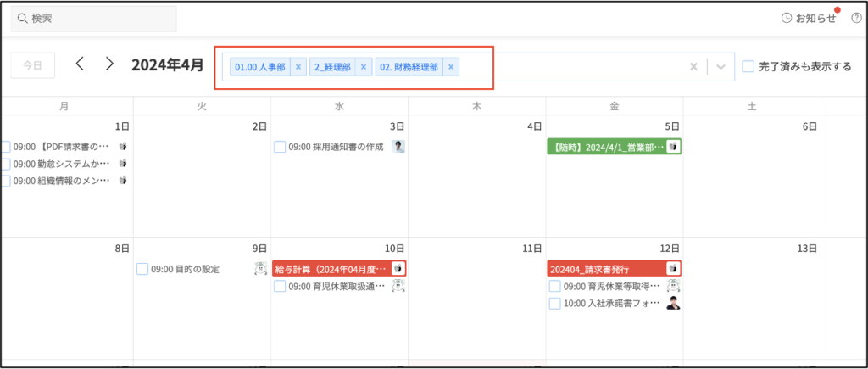
Task: Open the 給与計算 event on the 10th
Action: click(x=331, y=268)
